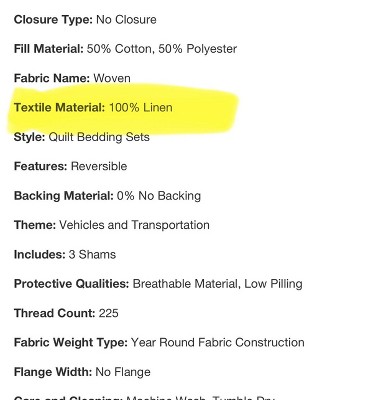370x400 pixels.
Task: Click the 50% Cotton, 50% Polyester value
Action: tap(162, 49)
